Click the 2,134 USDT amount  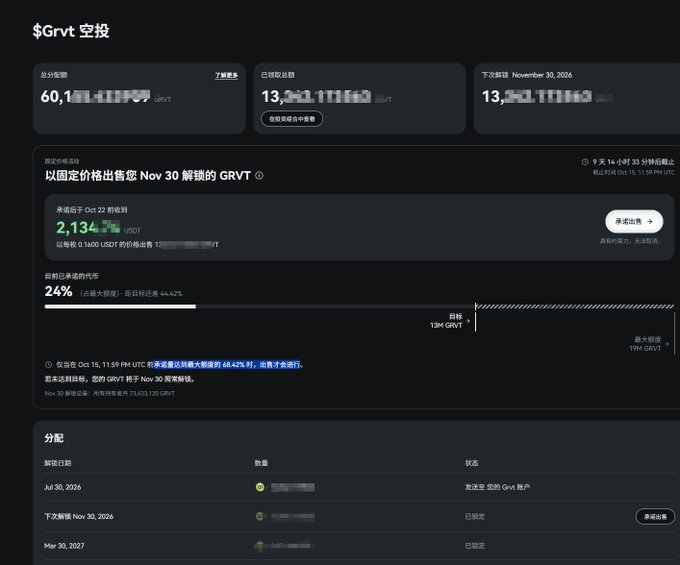[88, 228]
